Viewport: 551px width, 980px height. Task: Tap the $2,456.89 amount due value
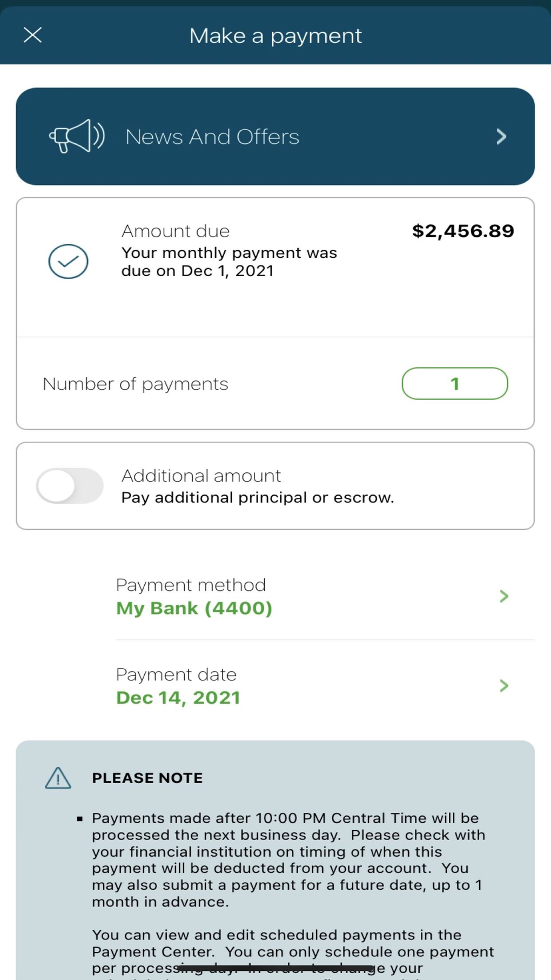[x=463, y=231]
